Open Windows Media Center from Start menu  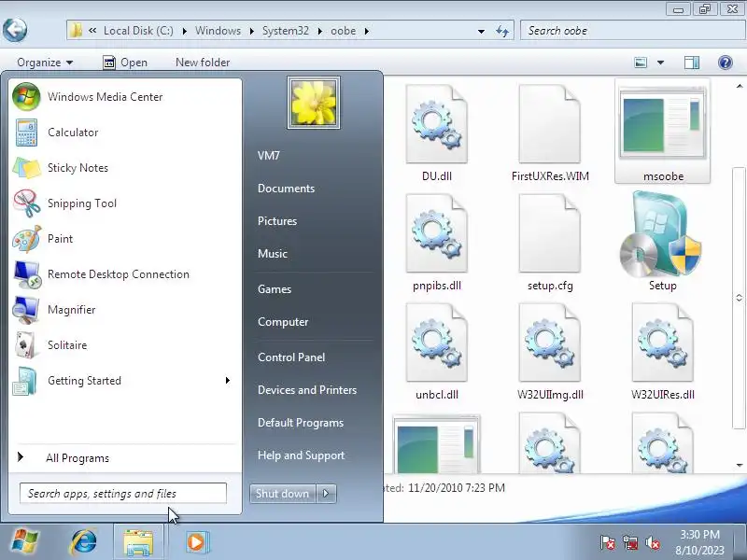click(x=125, y=97)
